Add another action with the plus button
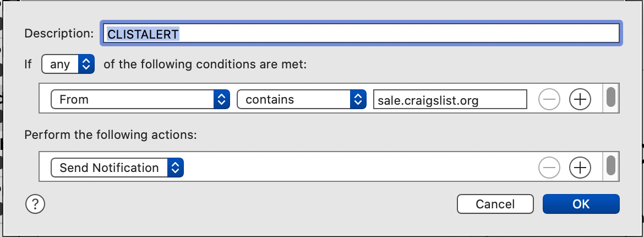 [580, 168]
